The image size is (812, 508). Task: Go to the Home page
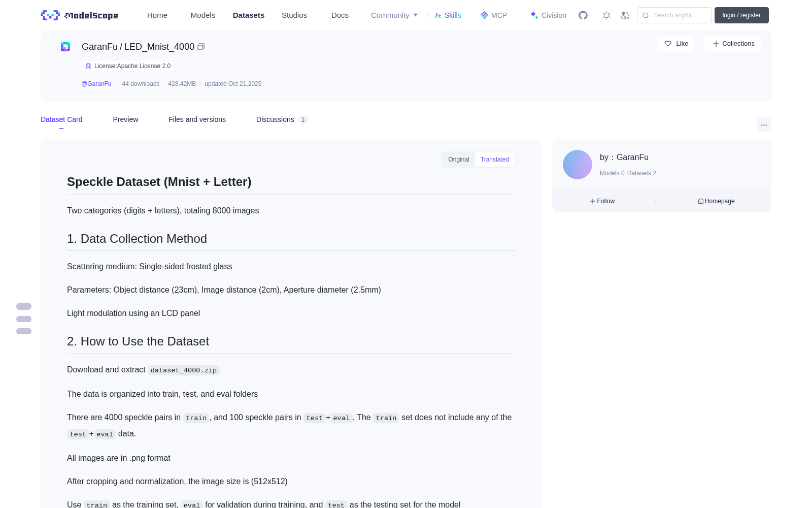click(x=157, y=15)
